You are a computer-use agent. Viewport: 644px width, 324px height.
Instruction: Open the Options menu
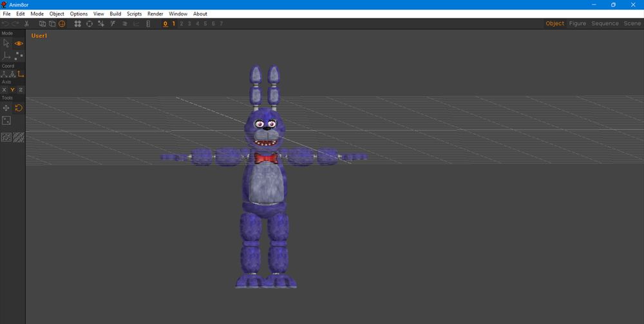(79, 14)
